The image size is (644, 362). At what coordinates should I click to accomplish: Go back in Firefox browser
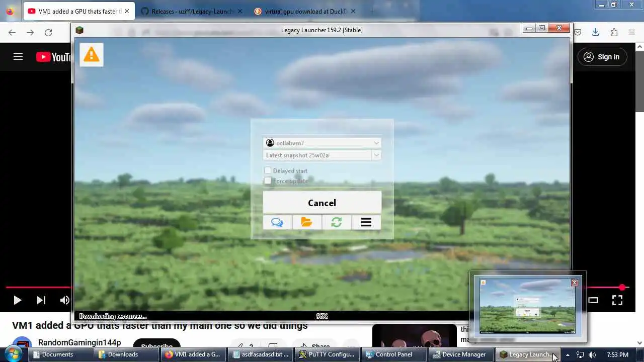pos(12,32)
